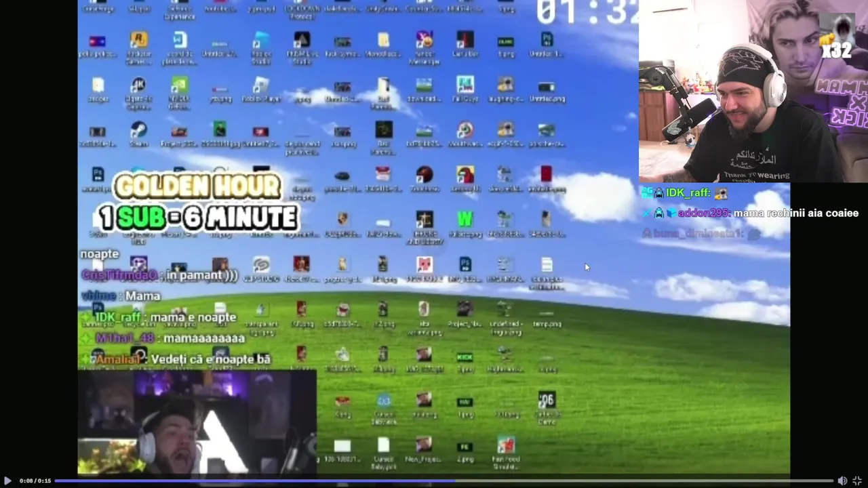This screenshot has width=868, height=488.
Task: Launch the Roblox Studio shortcut
Action: pyautogui.click(x=261, y=40)
